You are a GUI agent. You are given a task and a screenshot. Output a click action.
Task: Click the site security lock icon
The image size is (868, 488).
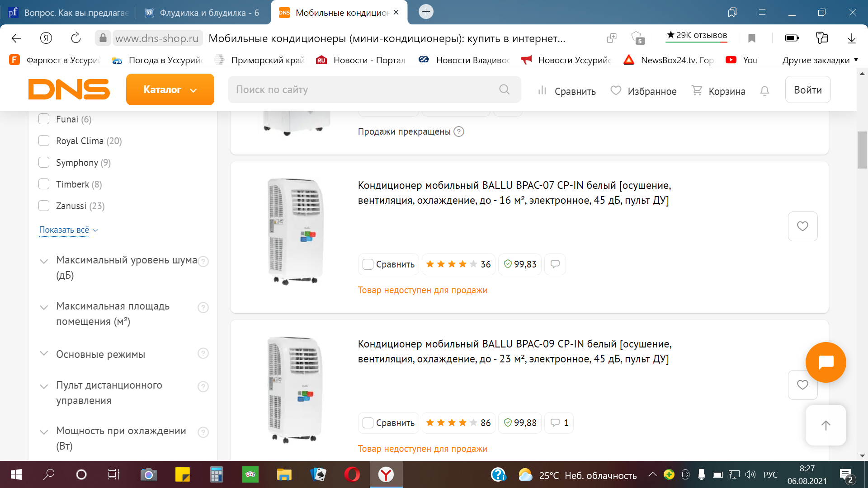(x=103, y=38)
